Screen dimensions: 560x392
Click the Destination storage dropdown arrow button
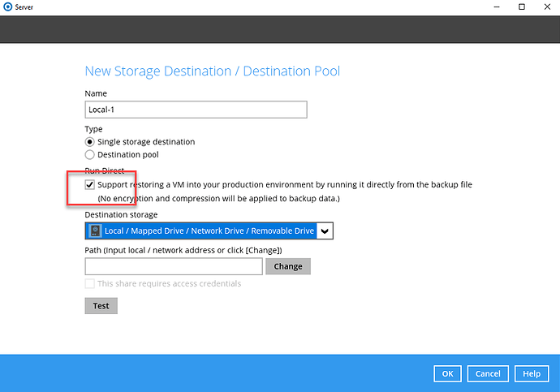[325, 231]
